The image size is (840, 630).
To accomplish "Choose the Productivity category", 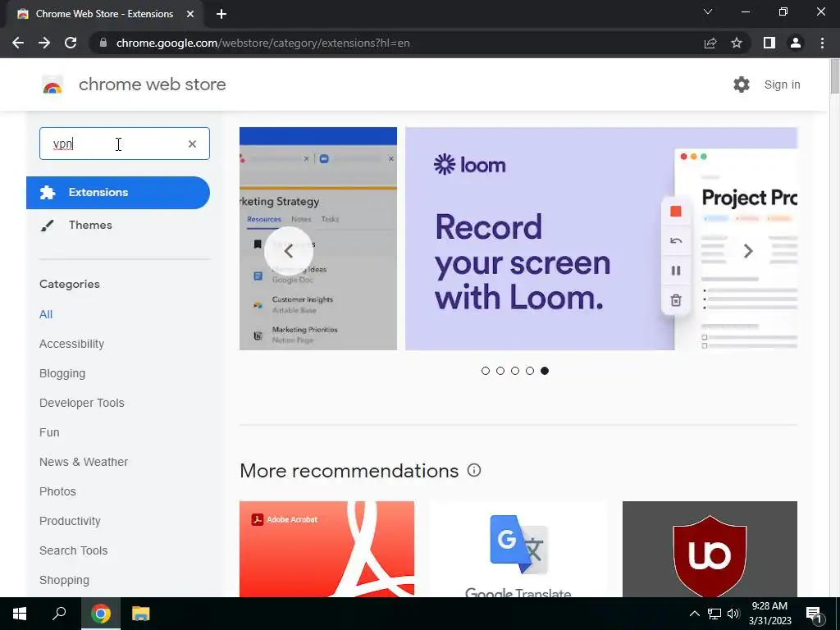I will tap(70, 521).
